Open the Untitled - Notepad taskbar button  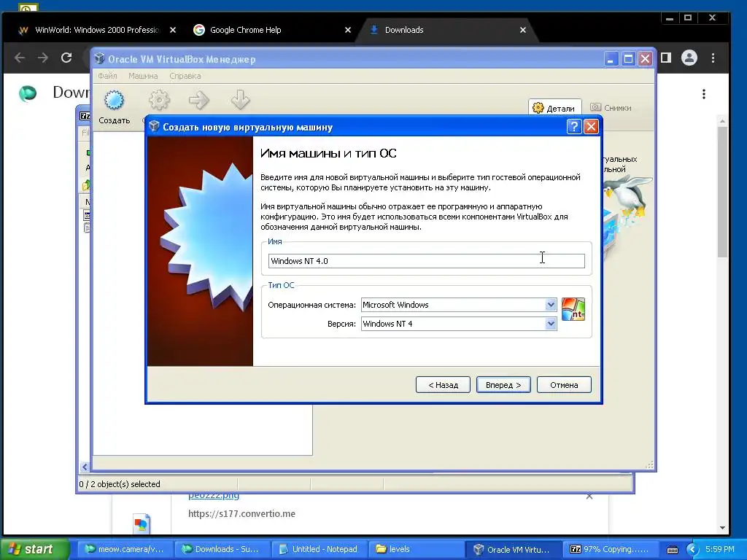[x=318, y=549]
